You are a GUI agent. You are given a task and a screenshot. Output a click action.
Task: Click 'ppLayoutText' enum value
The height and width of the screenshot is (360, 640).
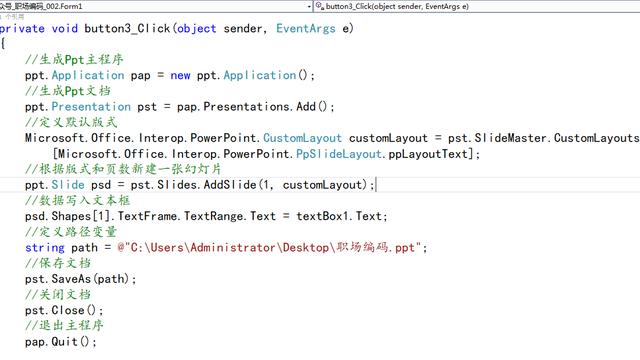(x=427, y=154)
